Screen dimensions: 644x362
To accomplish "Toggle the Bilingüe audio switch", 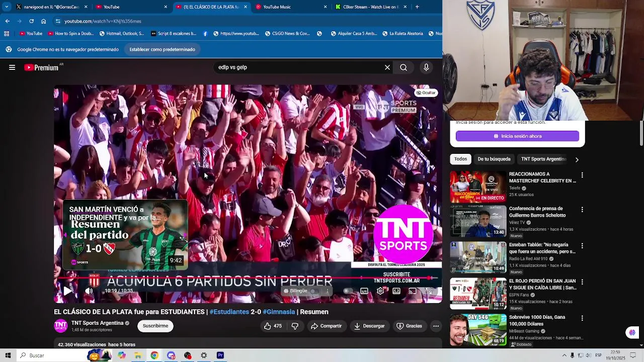I will (x=313, y=291).
